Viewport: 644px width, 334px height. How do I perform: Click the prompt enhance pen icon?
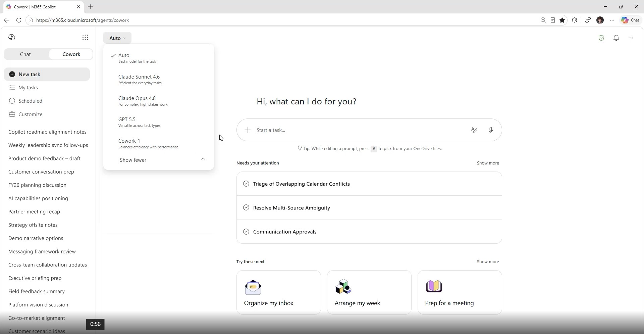pyautogui.click(x=474, y=130)
